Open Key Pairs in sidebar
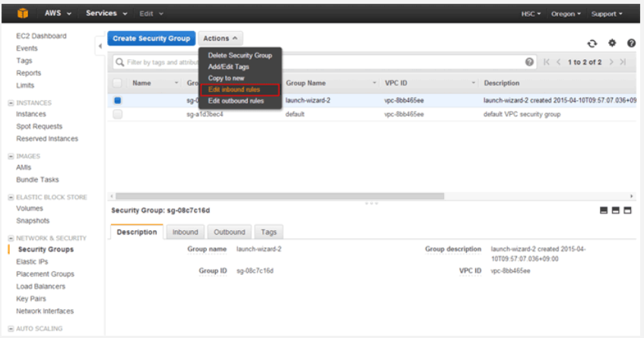This screenshot has width=644, height=338. click(x=31, y=299)
